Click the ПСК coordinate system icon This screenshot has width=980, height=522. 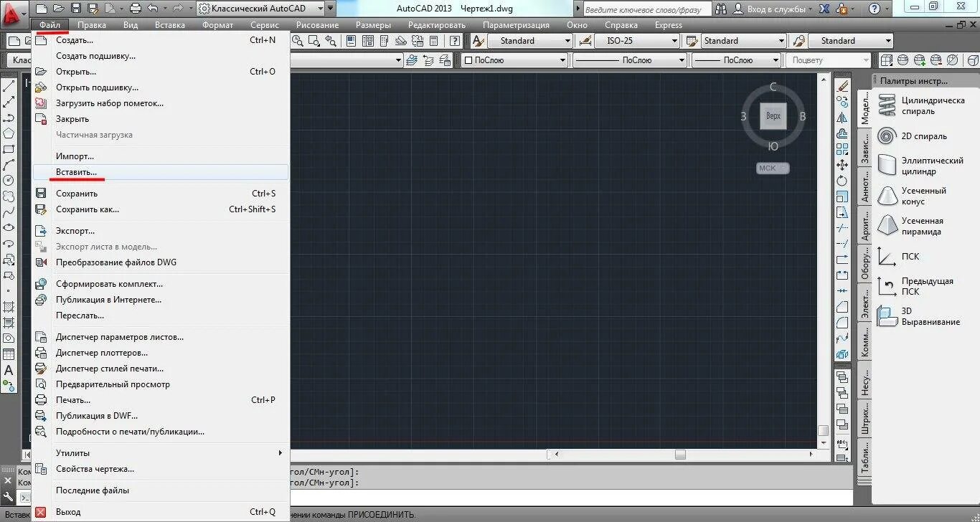click(x=887, y=257)
